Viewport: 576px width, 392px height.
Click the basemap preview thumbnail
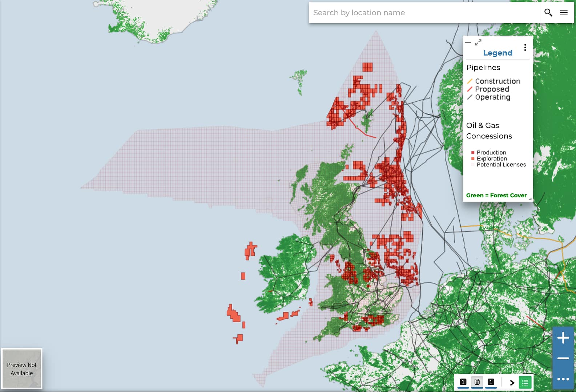click(x=22, y=369)
